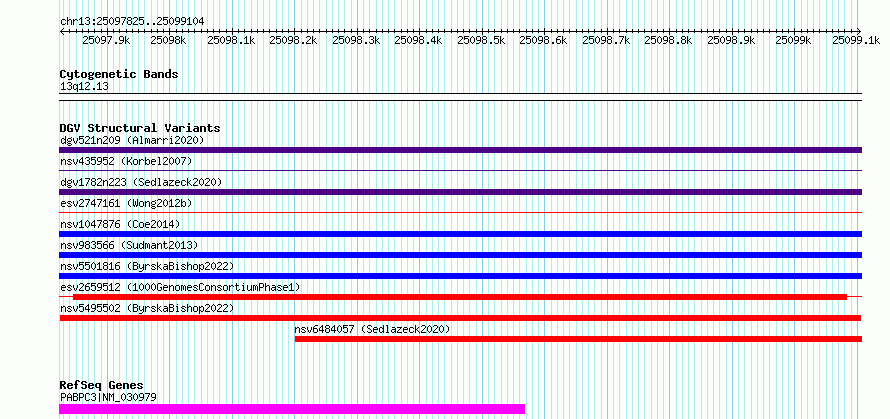Click the 25098.1k ruler tick label
The image size is (890, 419).
pos(231,40)
